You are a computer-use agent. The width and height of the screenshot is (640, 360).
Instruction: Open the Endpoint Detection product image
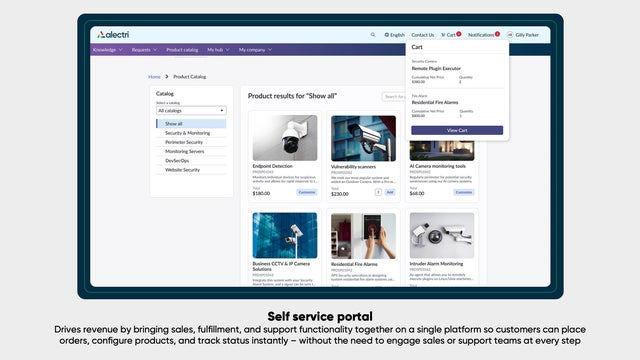(x=285, y=138)
